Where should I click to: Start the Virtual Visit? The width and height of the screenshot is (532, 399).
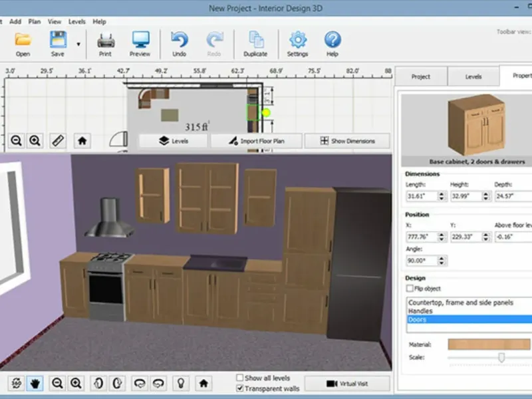click(347, 384)
